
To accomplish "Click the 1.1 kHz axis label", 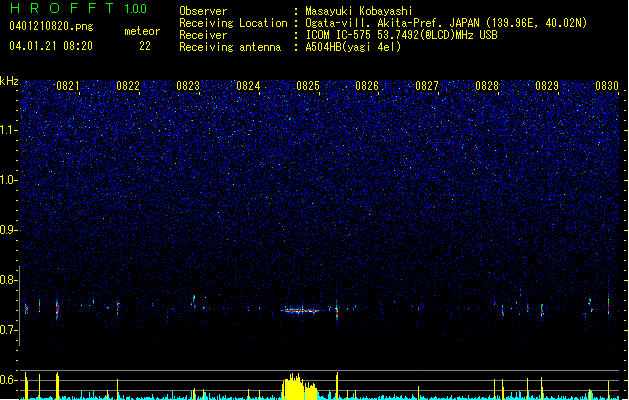I will [8, 130].
